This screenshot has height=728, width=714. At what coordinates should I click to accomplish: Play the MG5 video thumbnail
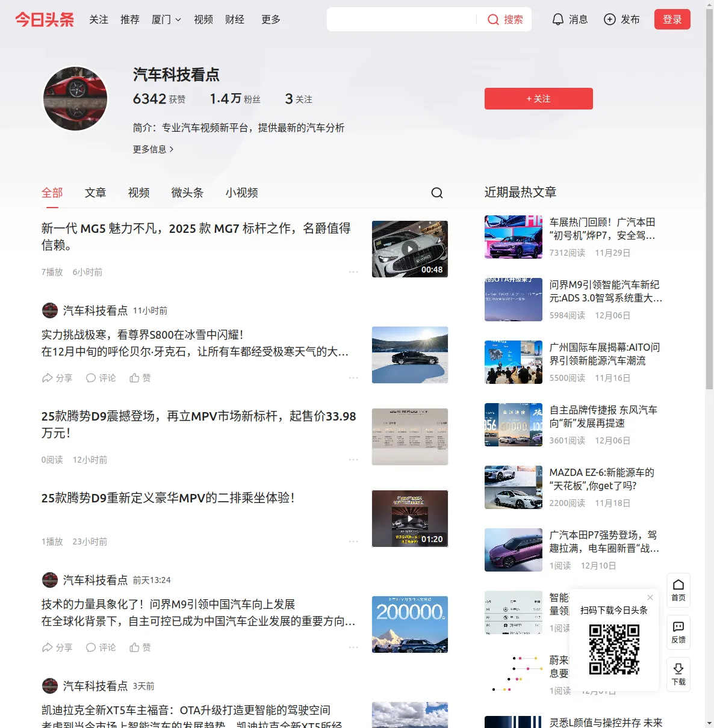click(x=410, y=249)
